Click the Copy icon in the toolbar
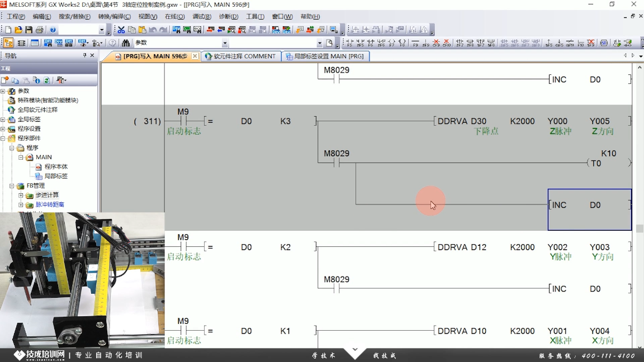The image size is (644, 362). click(x=132, y=30)
